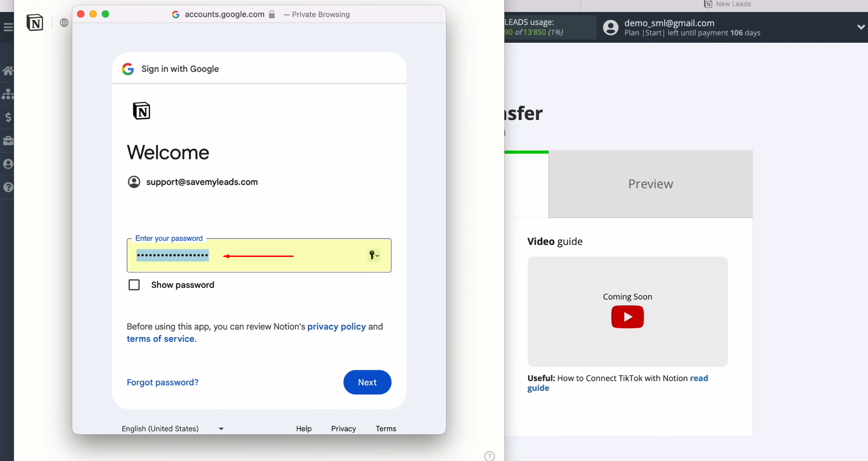Open the Help link in the footer
The height and width of the screenshot is (461, 868).
304,428
